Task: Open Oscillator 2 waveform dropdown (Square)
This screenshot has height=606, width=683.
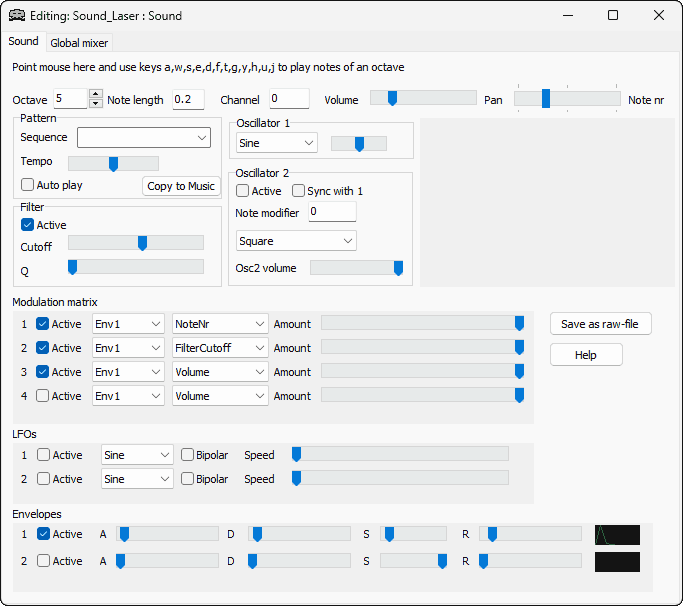Action: 296,241
